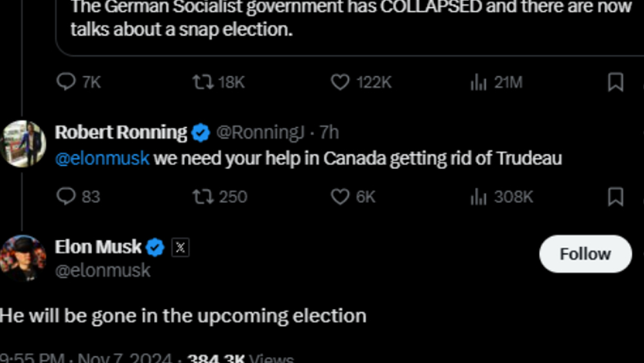The image size is (644, 363).
Task: Repost Robert Ronning's post
Action: tap(203, 196)
